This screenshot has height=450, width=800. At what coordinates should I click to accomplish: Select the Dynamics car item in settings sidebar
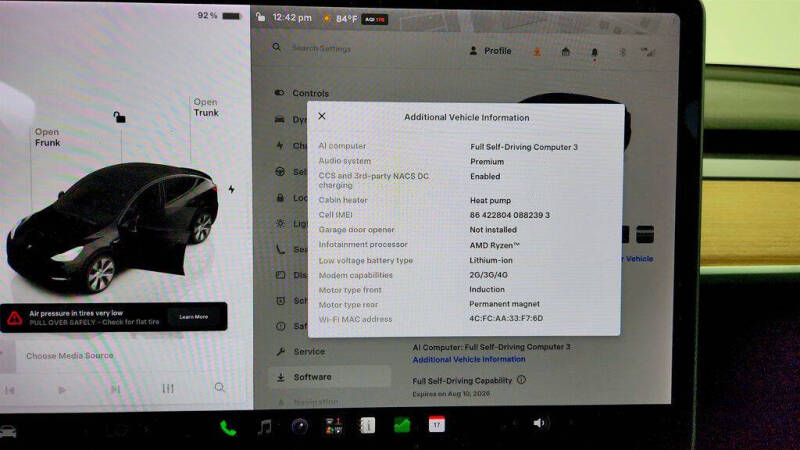click(289, 119)
